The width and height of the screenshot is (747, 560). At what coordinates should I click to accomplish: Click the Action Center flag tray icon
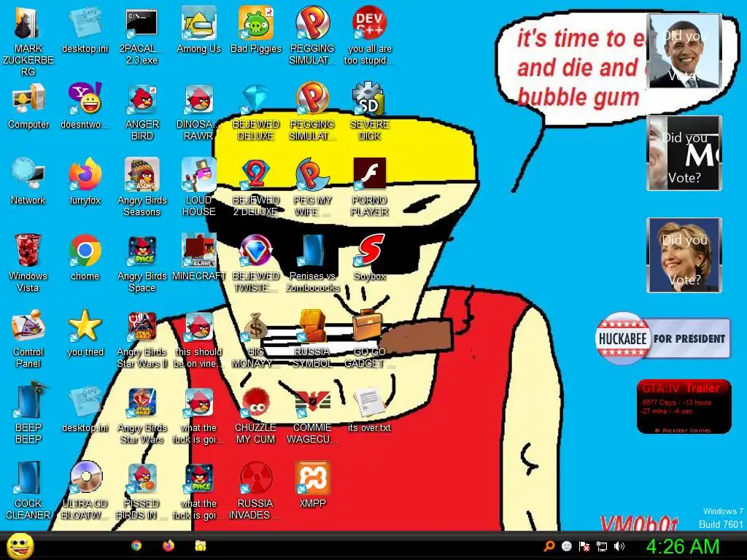pos(584,546)
